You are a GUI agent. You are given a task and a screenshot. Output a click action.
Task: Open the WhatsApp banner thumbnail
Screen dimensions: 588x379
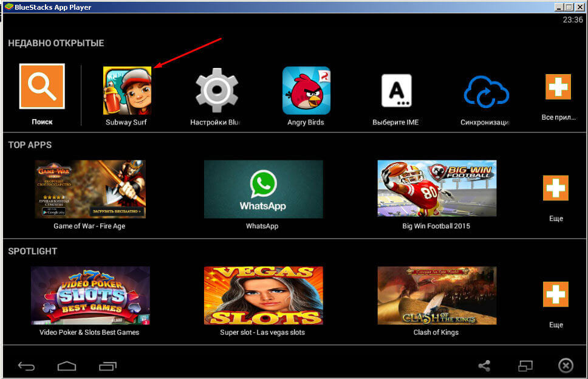[x=263, y=189]
